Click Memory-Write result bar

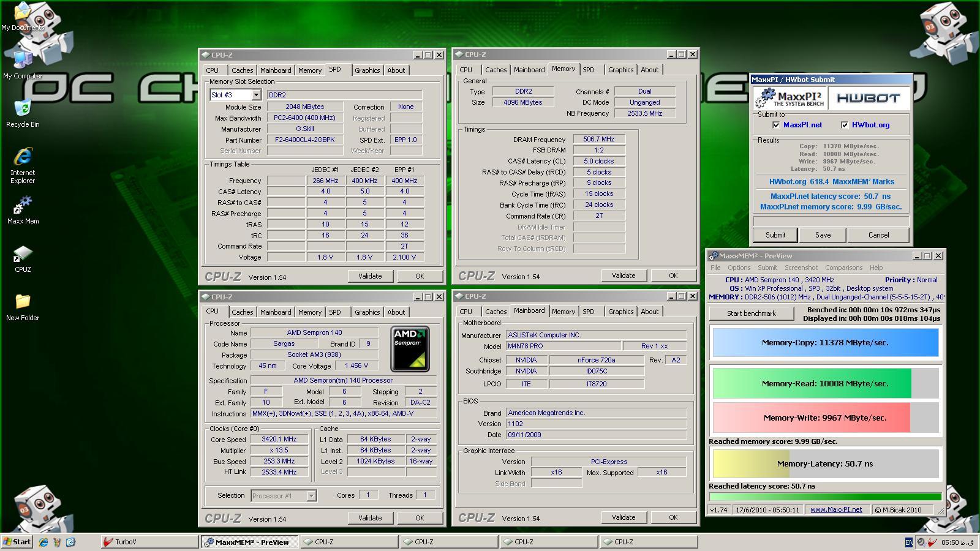tap(824, 418)
